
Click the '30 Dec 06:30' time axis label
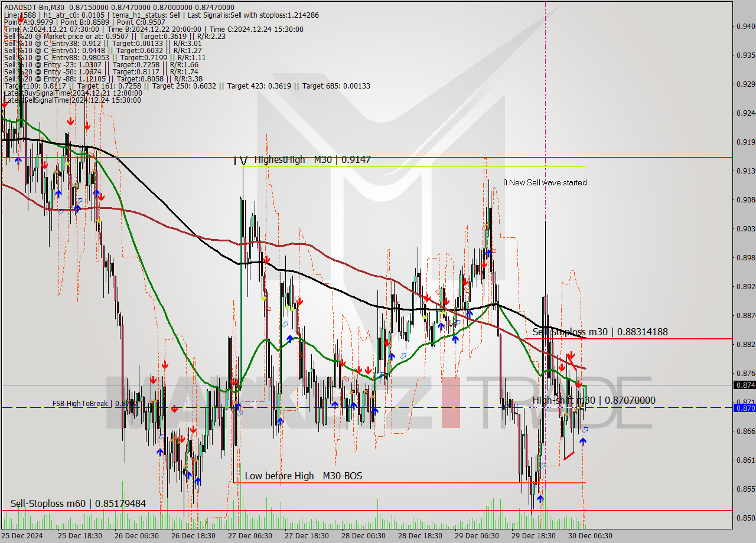[590, 536]
